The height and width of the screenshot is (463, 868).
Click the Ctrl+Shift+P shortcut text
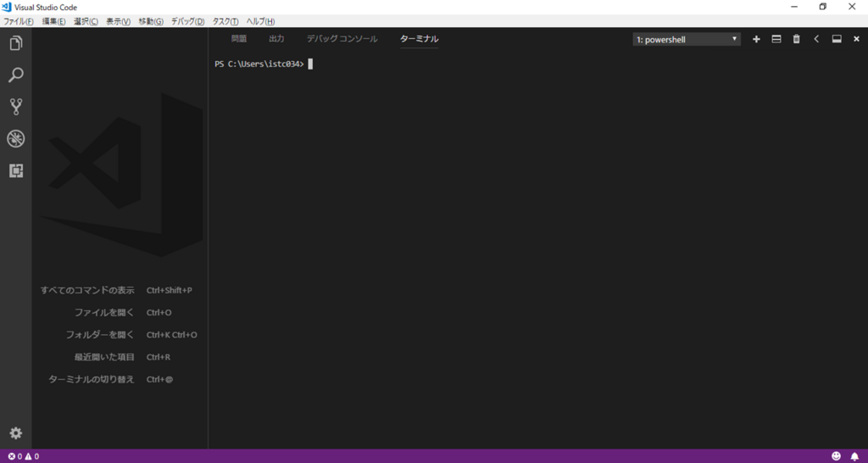coord(170,290)
